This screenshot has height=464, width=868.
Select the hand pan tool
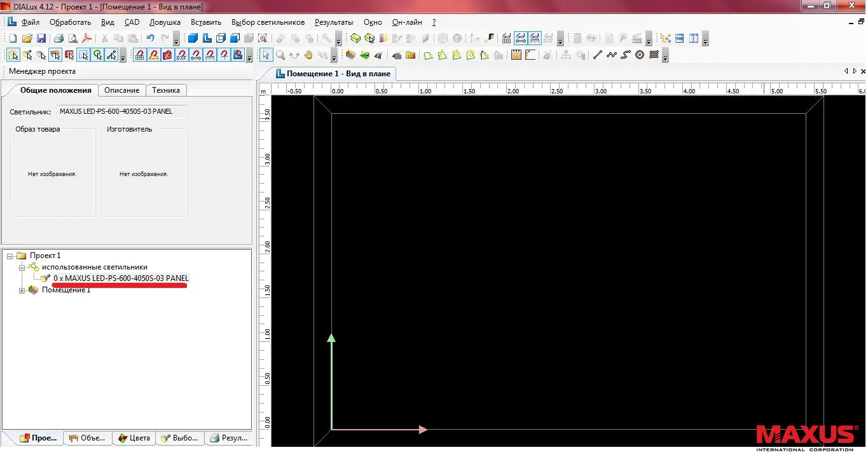308,55
